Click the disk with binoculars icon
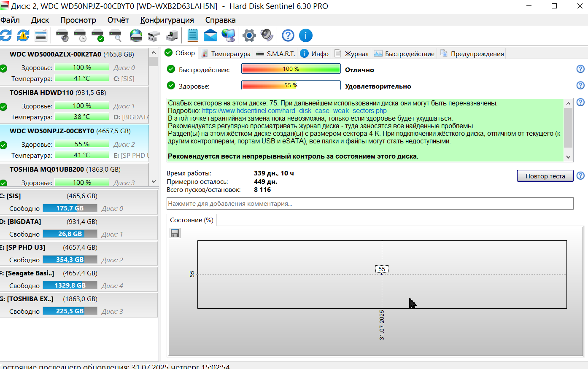The image size is (588, 369). tap(154, 35)
